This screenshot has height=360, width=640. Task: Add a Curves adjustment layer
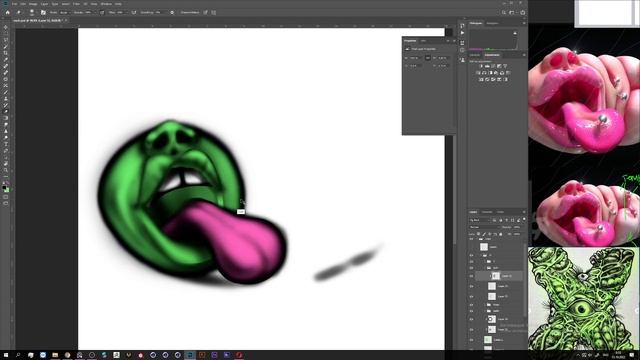point(493,66)
